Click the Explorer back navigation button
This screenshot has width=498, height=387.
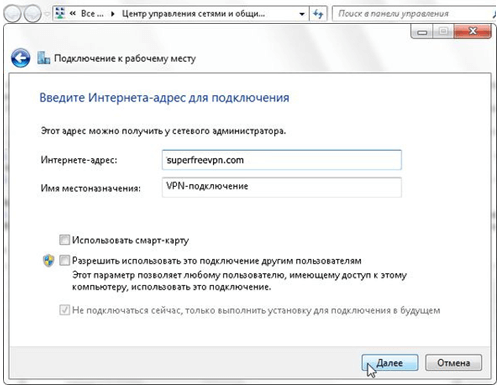click(x=12, y=14)
